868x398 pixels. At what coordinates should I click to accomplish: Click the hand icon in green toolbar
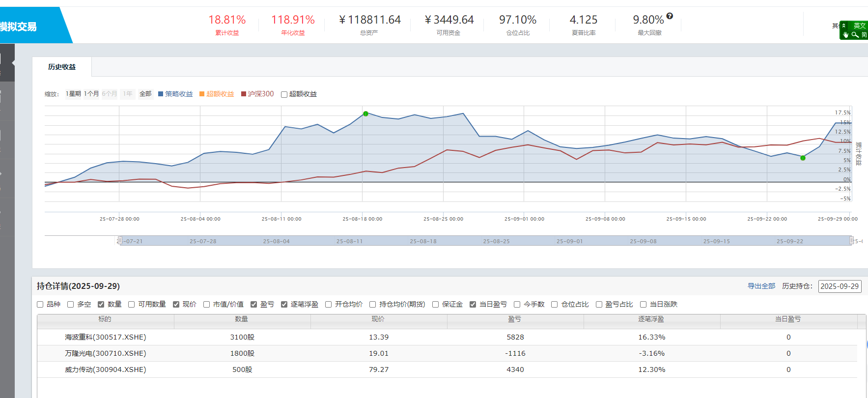[845, 35]
